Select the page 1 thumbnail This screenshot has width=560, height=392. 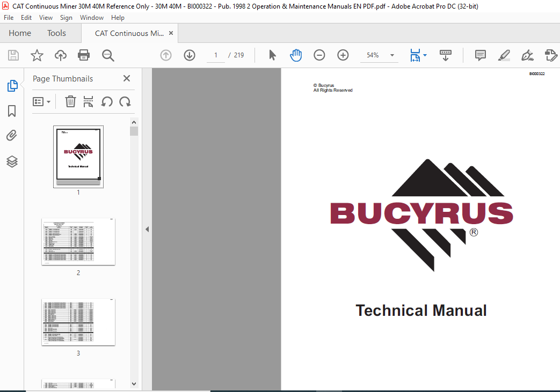point(78,156)
